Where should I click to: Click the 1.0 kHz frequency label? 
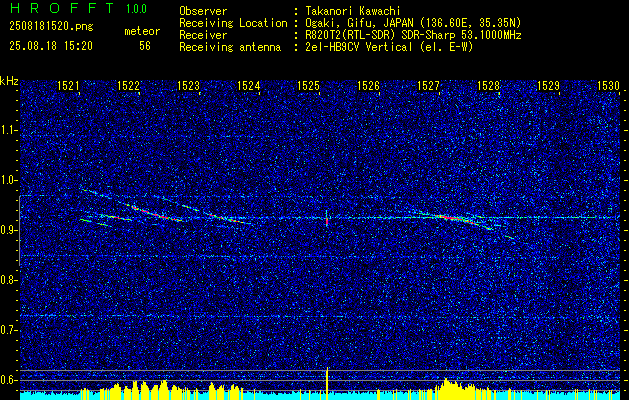(x=9, y=181)
